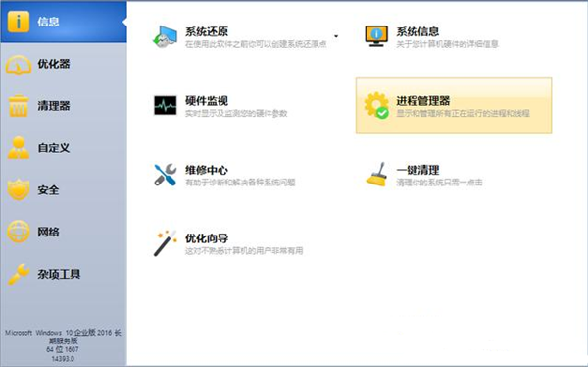This screenshot has height=367, width=588.
Task: Click the 清理器 trash bin icon
Action: pyautogui.click(x=18, y=106)
